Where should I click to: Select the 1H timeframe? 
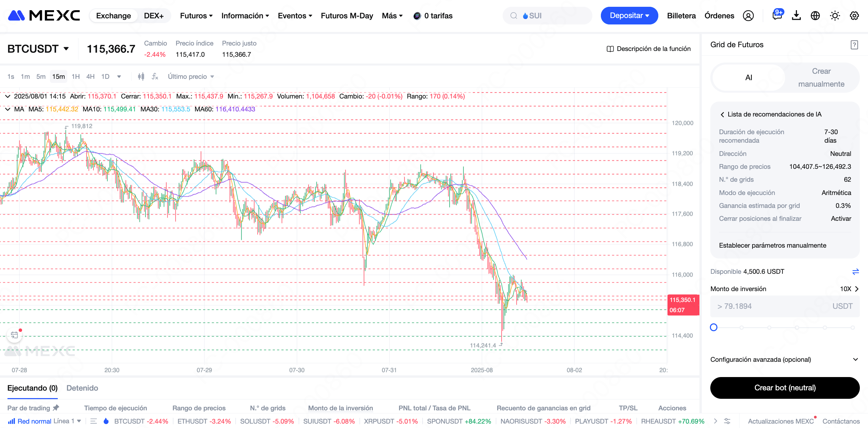coord(75,76)
